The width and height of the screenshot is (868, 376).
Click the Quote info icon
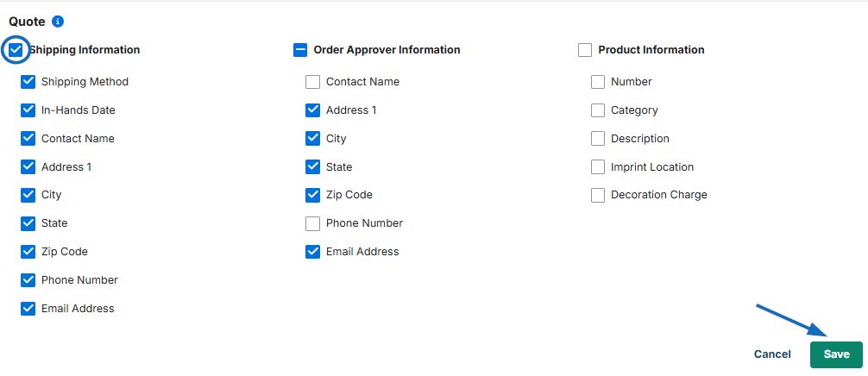pos(58,22)
